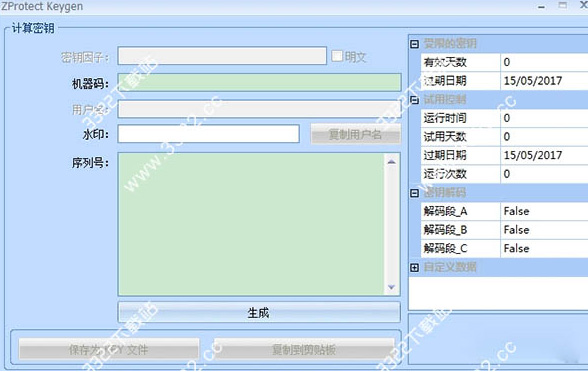Image resolution: width=588 pixels, height=372 pixels.
Task: Click 保存为 KEY 文件 button
Action: click(x=109, y=349)
